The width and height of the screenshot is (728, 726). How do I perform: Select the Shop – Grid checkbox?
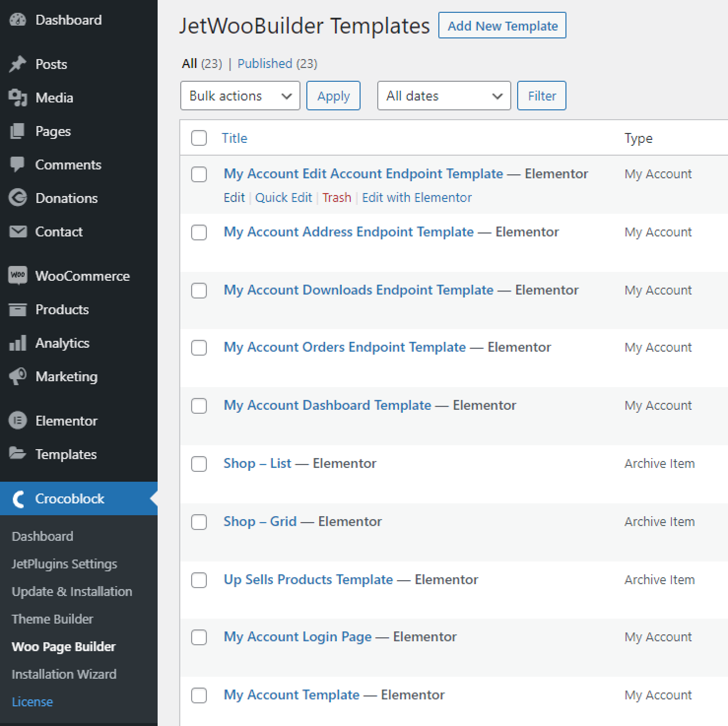(x=199, y=522)
